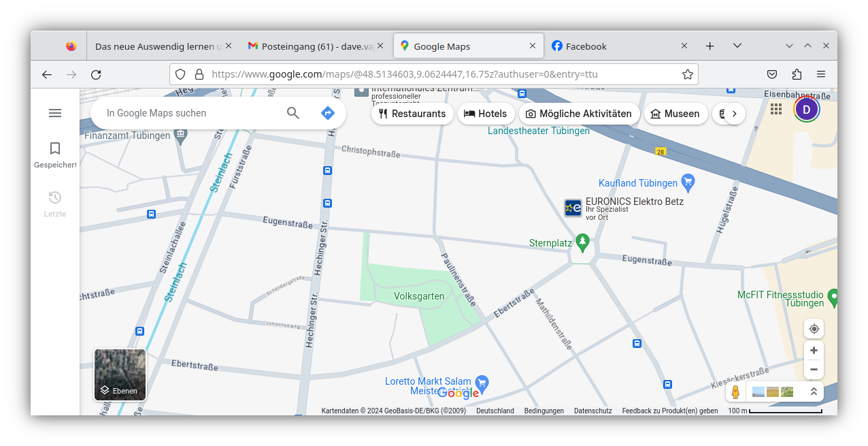Open the Firefox list all tabs dropdown
The width and height of the screenshot is (868, 446).
pos(737,46)
